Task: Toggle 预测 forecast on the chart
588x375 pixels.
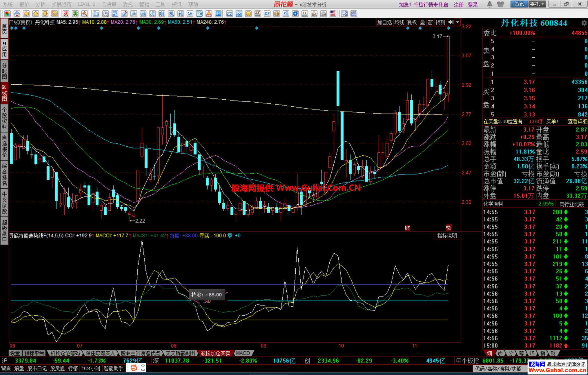Action: click(x=440, y=22)
